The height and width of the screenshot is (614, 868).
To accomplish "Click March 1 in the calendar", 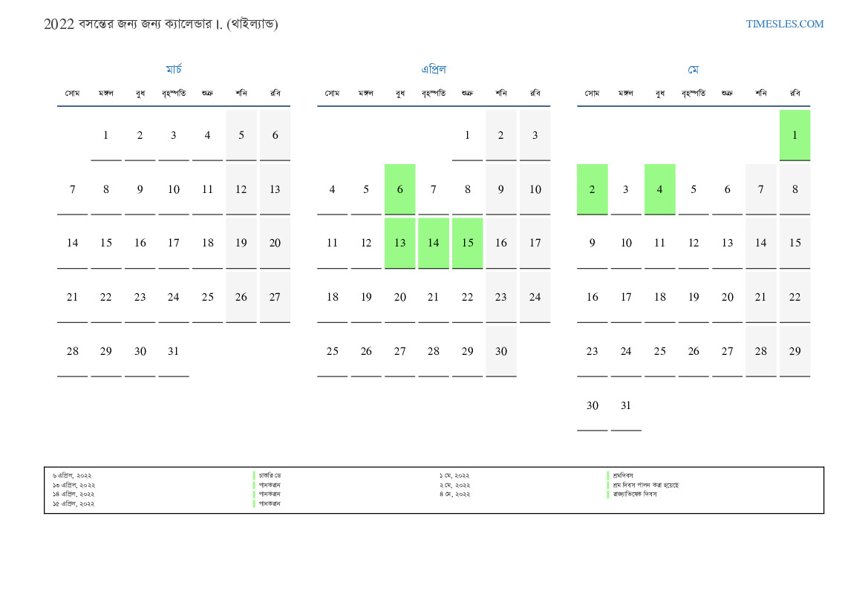I will point(105,135).
